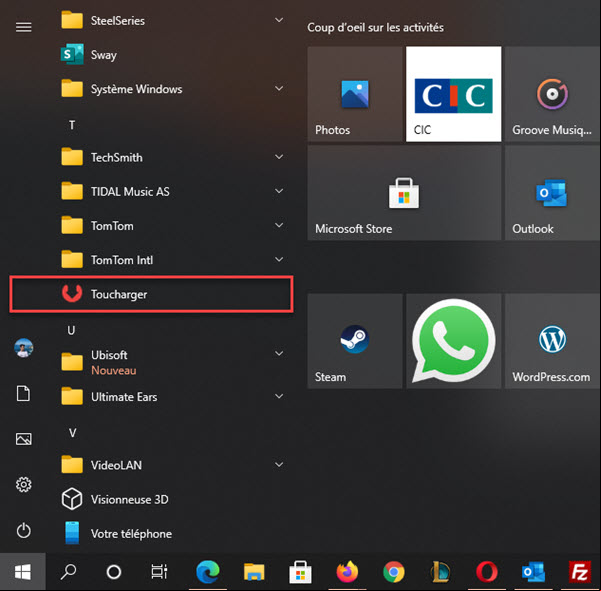The height and width of the screenshot is (591, 601).
Task: Open the Pictures sidebar icon
Action: tap(23, 439)
